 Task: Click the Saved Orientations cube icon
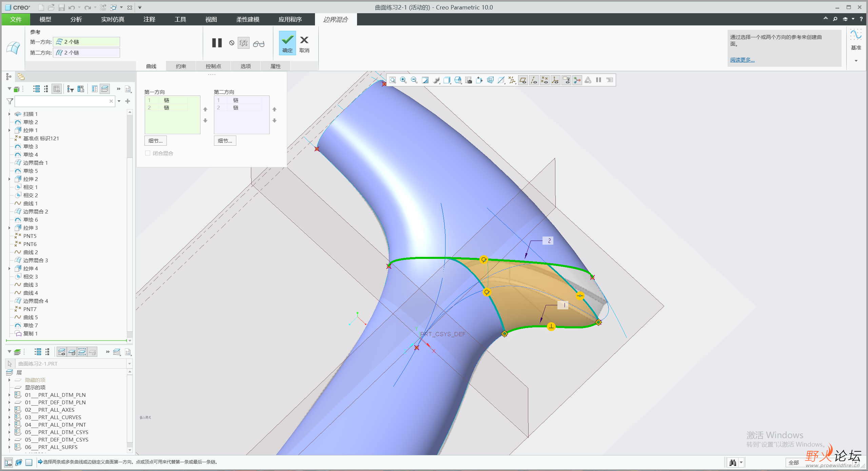click(457, 80)
